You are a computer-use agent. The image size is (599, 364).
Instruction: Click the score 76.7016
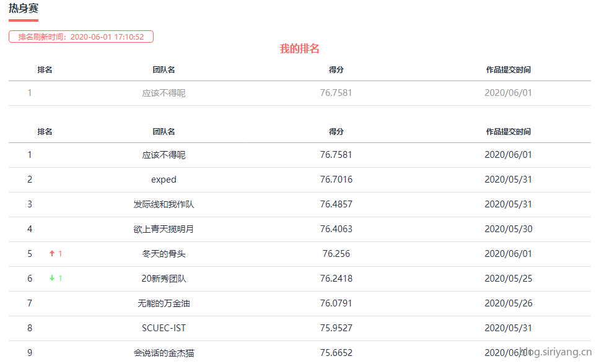tap(336, 180)
